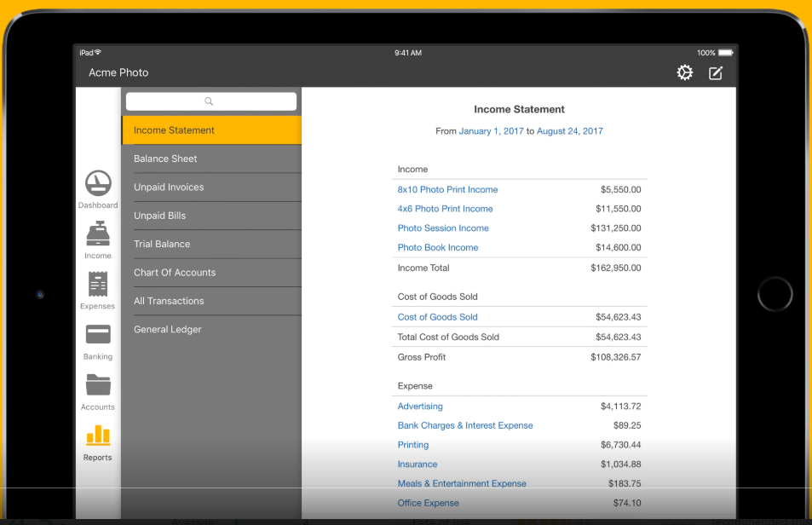Open the Photo Session Income details

click(x=443, y=228)
